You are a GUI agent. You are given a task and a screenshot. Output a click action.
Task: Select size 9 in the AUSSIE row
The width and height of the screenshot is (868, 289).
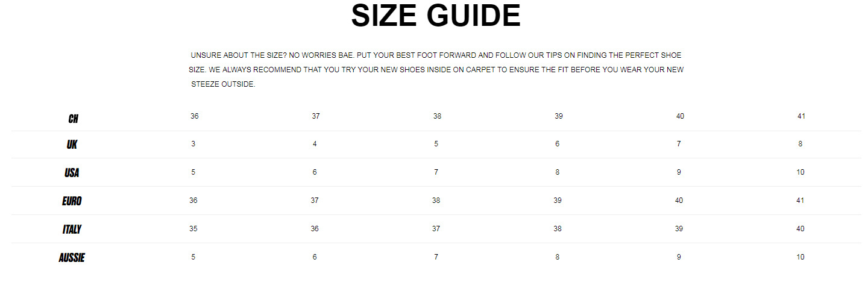tap(679, 257)
